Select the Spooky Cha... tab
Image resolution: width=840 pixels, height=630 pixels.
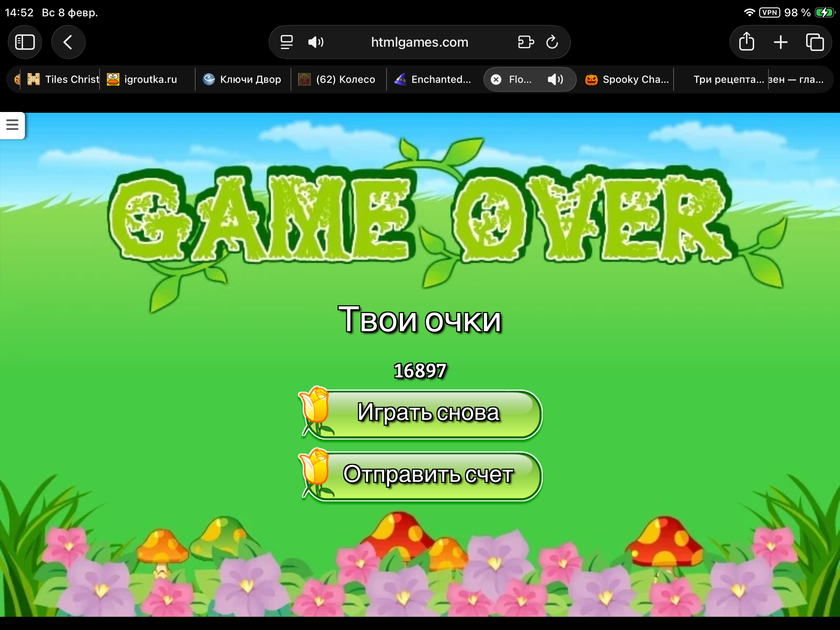[x=635, y=79]
